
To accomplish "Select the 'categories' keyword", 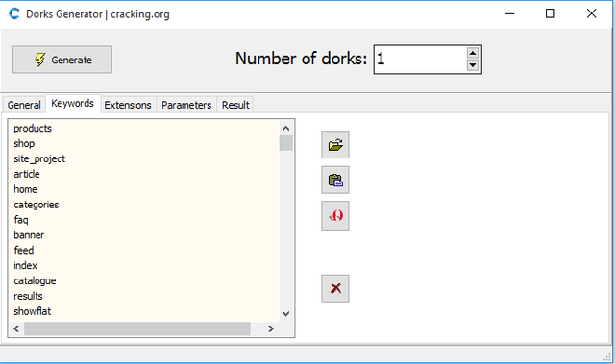I will click(x=37, y=205).
